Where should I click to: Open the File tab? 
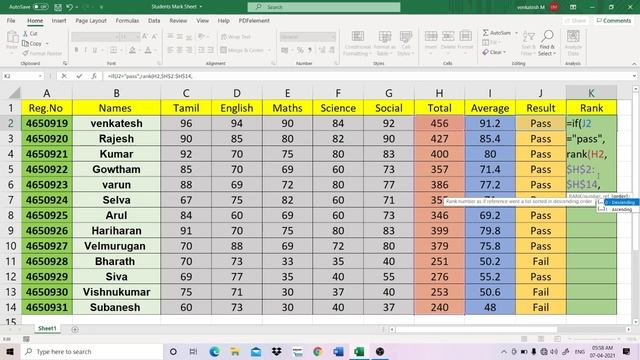pyautogui.click(x=11, y=20)
